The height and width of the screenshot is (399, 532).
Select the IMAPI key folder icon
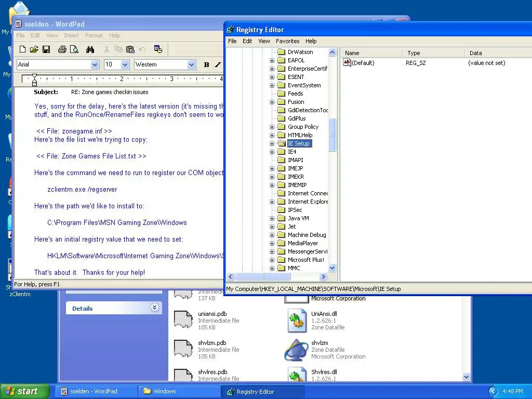pyautogui.click(x=281, y=160)
